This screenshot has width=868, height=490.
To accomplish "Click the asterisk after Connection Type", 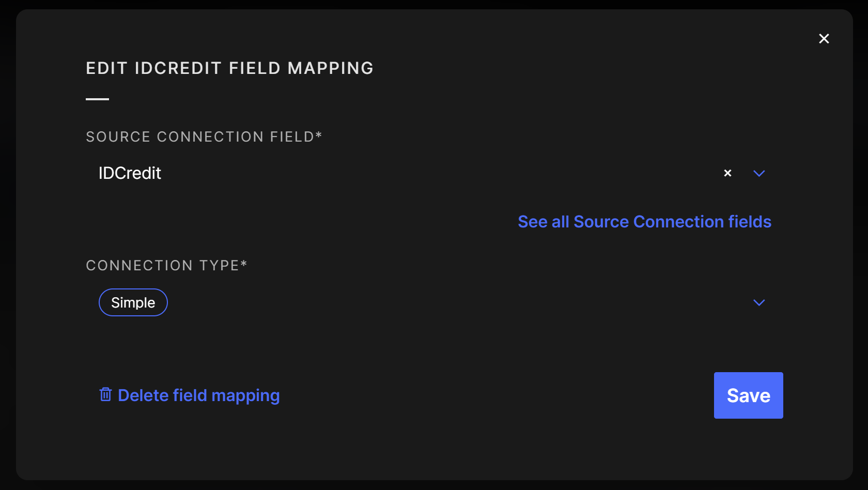I will tap(244, 264).
